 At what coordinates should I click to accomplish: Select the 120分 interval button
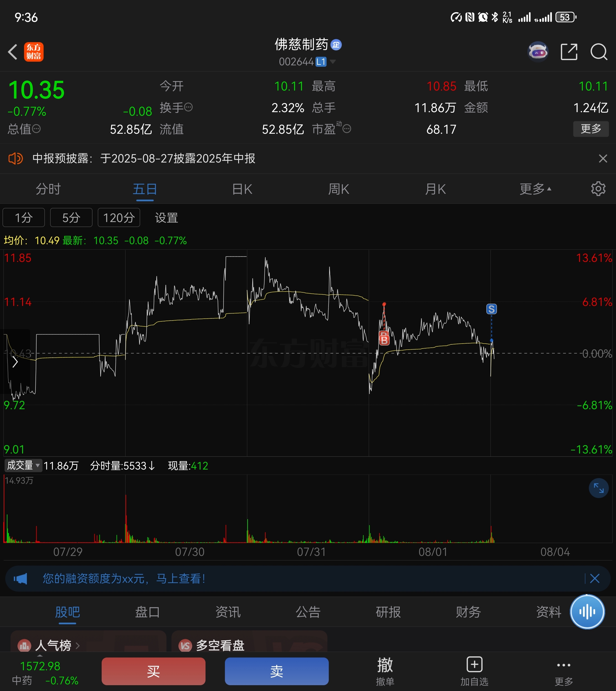[x=119, y=218]
